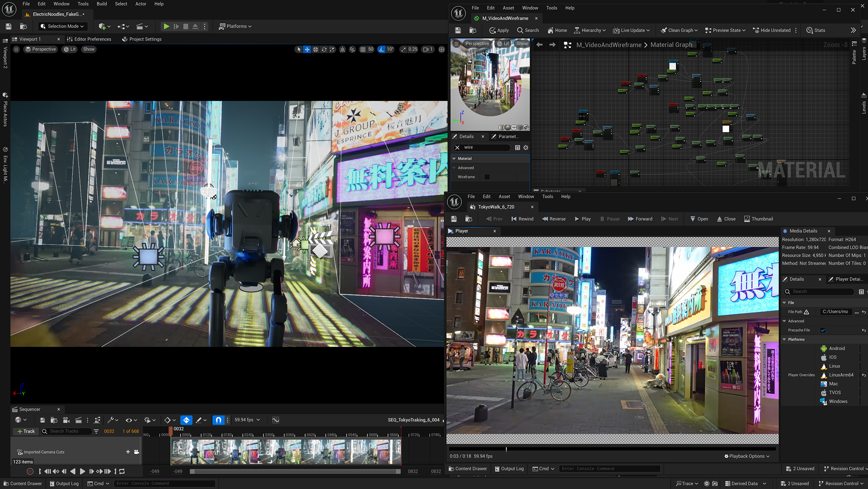
Task: Open the Lit view mode menu in main viewport
Action: [70, 49]
